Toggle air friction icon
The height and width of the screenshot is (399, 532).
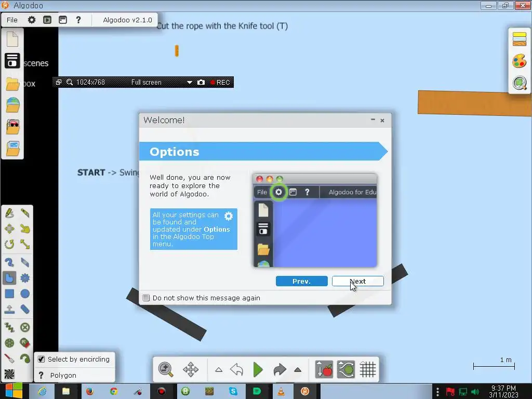[345, 369]
